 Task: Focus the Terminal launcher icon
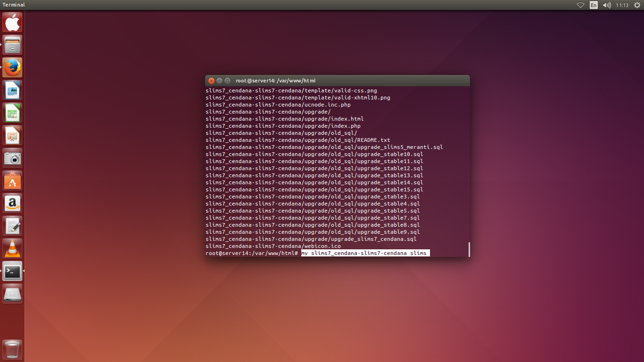12,271
